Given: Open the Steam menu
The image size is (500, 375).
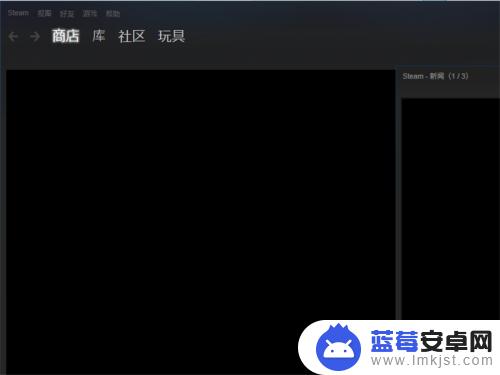Looking at the screenshot, I should [x=18, y=13].
